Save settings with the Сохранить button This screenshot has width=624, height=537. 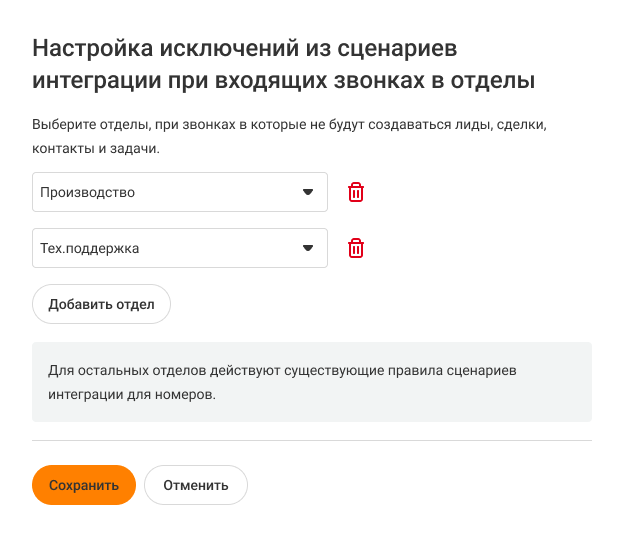pyautogui.click(x=84, y=485)
